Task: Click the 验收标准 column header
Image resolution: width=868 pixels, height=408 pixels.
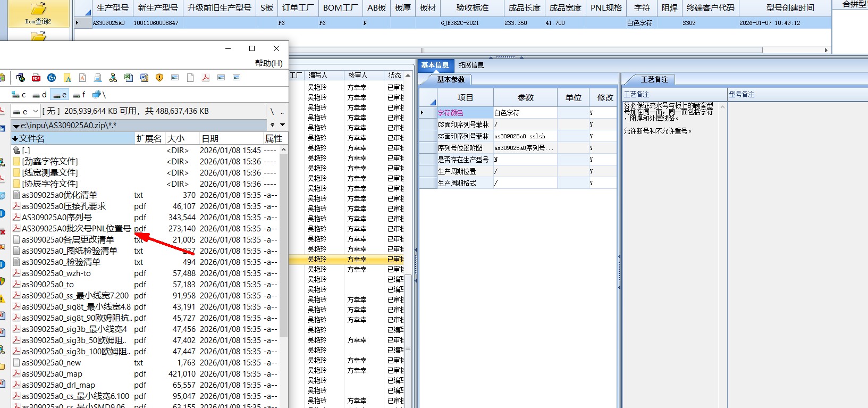Action: (472, 8)
